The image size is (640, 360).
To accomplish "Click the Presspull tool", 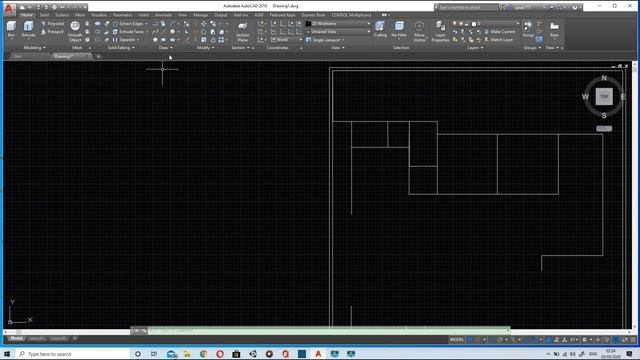I will point(53,32).
